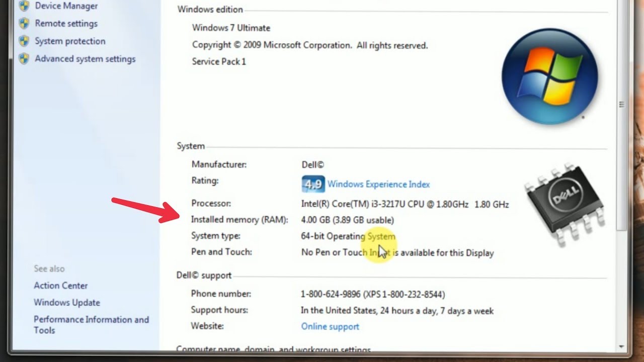The image size is (644, 362).
Task: Open Action Center from See also
Action: tap(60, 285)
